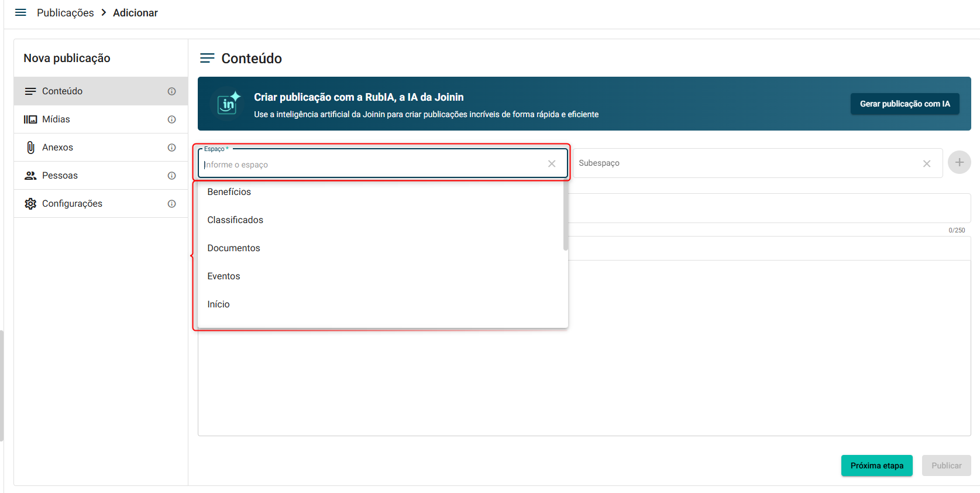Show info for the Configurações step

click(x=172, y=204)
